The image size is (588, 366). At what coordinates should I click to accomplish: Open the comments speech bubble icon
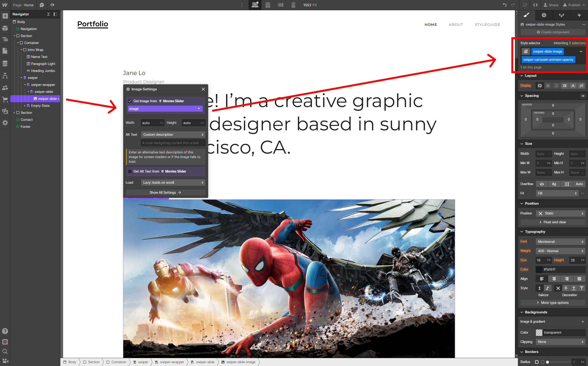click(42, 5)
